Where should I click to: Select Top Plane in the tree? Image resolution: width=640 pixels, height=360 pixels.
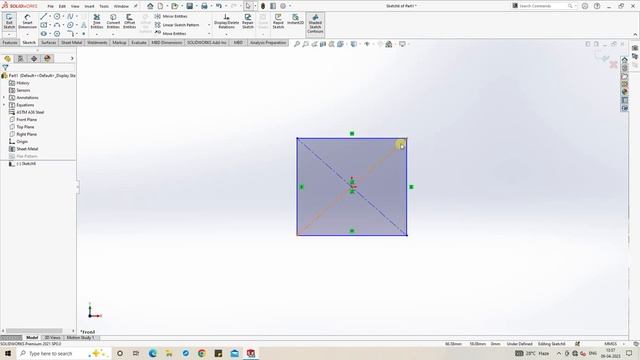(22, 127)
